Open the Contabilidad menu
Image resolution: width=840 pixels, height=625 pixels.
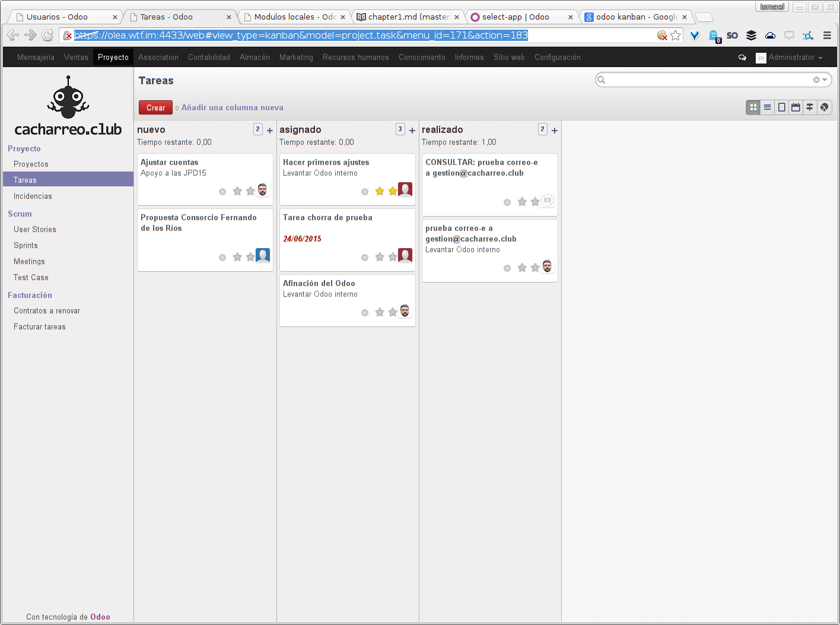point(209,58)
